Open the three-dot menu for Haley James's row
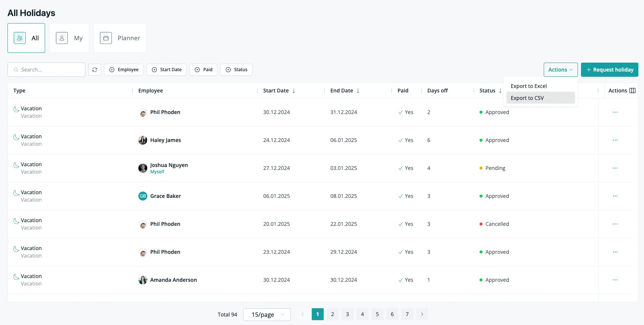This screenshot has width=644, height=325. pos(615,140)
